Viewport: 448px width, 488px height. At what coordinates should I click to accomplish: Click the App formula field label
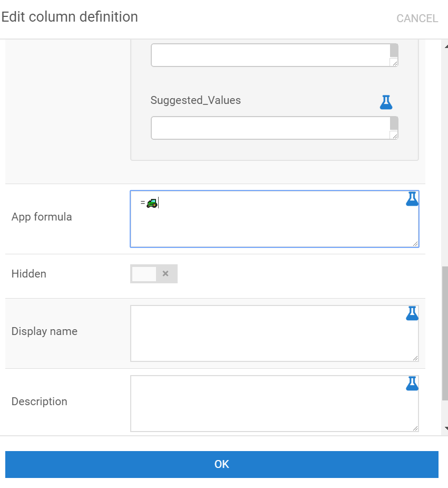(41, 217)
